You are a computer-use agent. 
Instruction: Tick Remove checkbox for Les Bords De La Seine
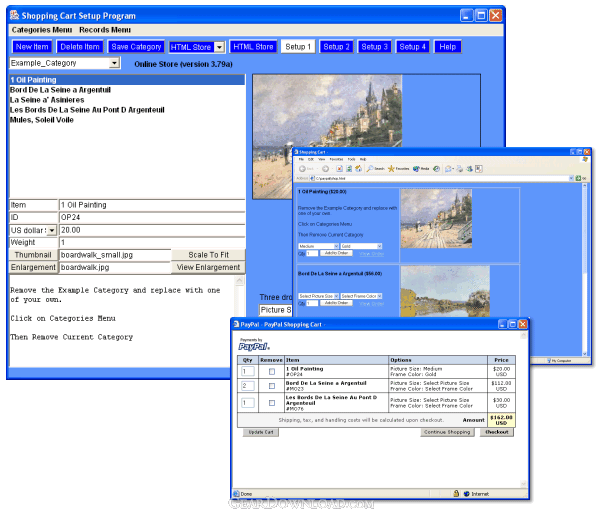[272, 403]
